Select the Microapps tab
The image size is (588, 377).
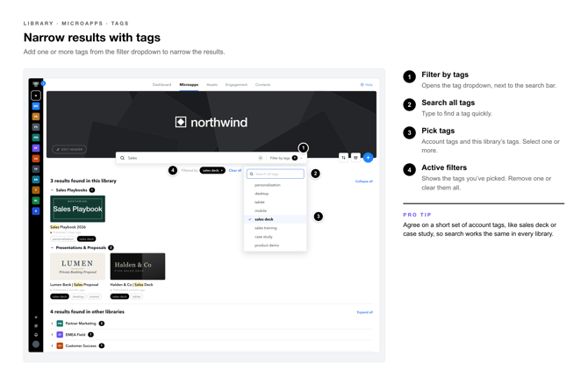(189, 85)
